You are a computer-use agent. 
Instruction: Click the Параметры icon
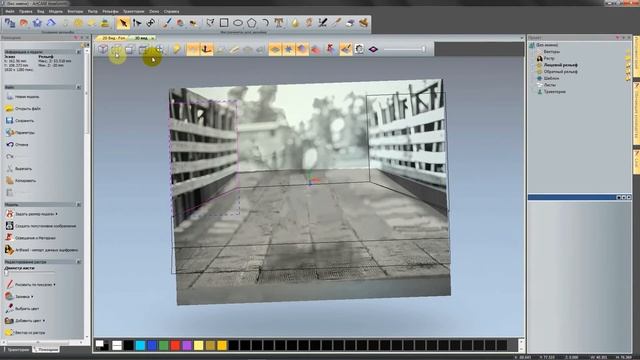pos(9,132)
